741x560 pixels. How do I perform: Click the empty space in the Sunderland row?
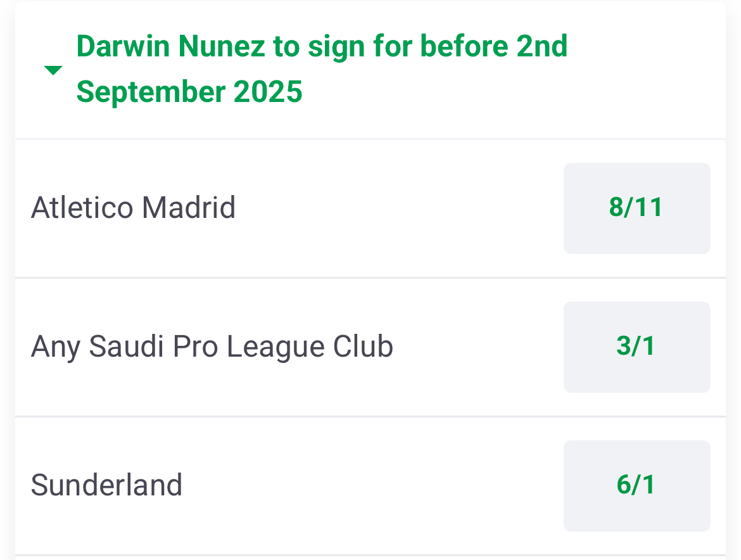point(373,486)
